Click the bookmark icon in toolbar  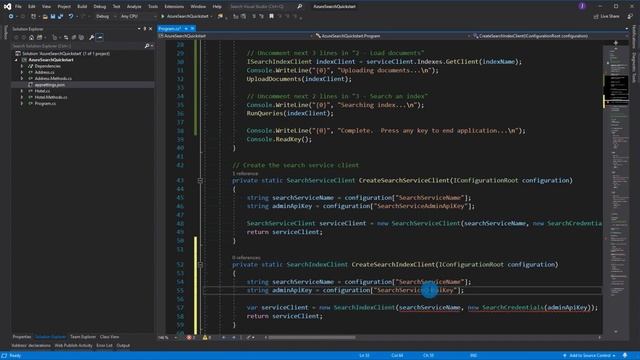[x=271, y=16]
